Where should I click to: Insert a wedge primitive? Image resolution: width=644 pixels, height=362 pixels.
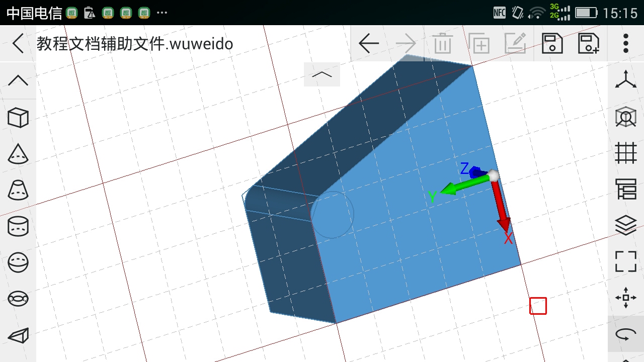(18, 335)
